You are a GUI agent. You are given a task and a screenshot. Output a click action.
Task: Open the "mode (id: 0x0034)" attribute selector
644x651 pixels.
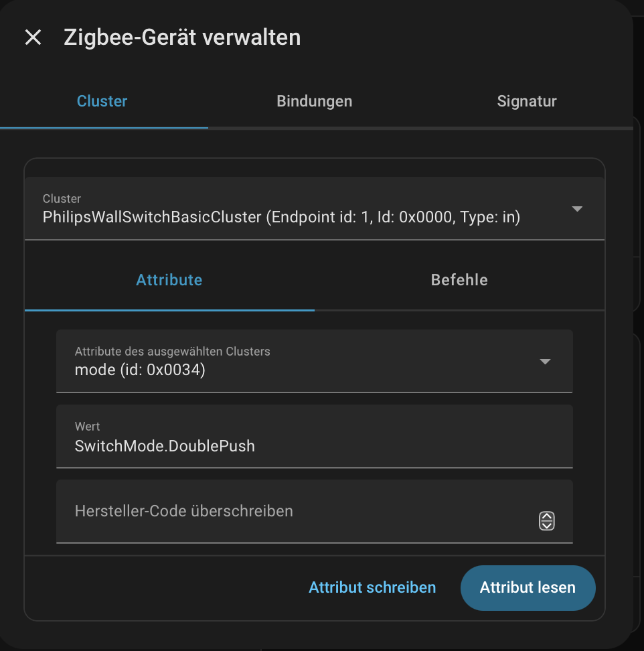(140, 369)
